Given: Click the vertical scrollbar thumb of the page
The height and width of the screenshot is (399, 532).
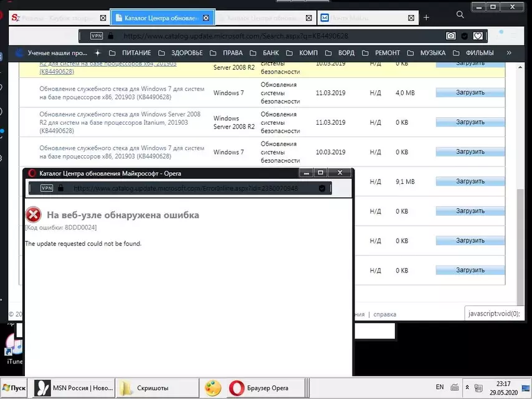Looking at the screenshot, I should [520, 247].
